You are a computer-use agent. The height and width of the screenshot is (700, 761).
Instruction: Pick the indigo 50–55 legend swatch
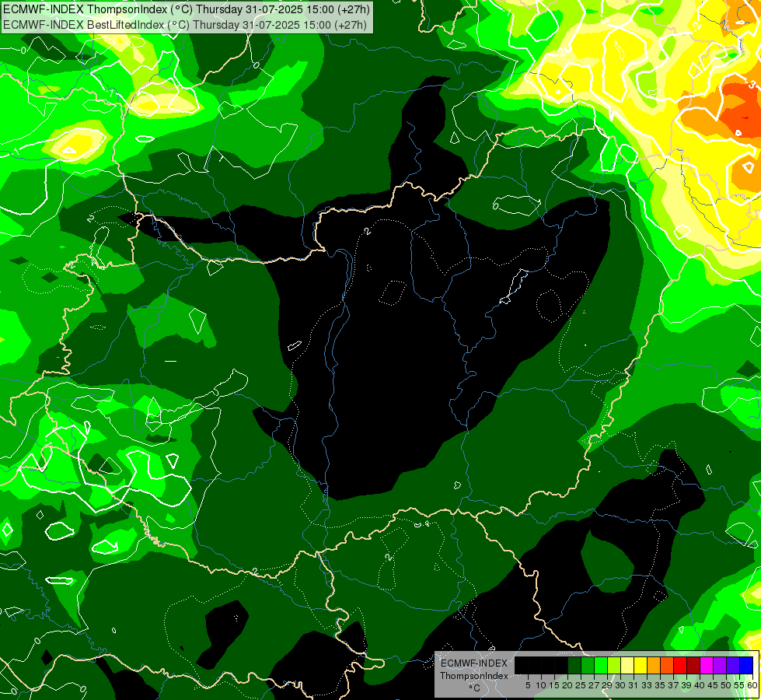pyautogui.click(x=733, y=665)
